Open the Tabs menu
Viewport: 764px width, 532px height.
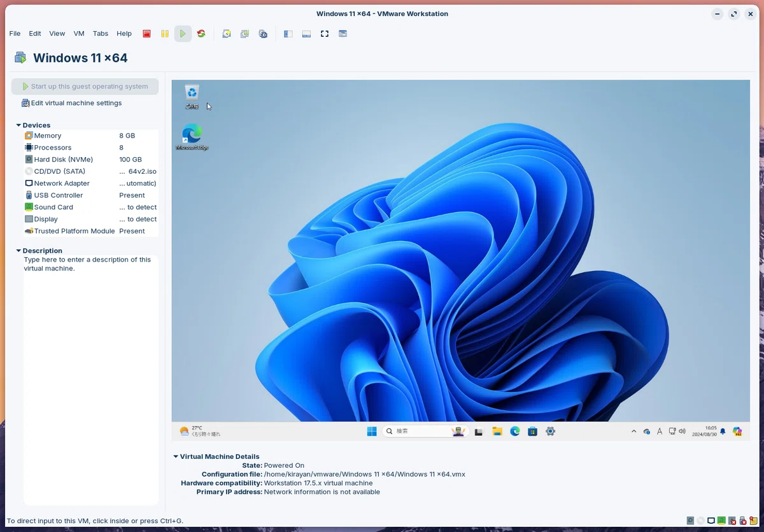pyautogui.click(x=101, y=34)
